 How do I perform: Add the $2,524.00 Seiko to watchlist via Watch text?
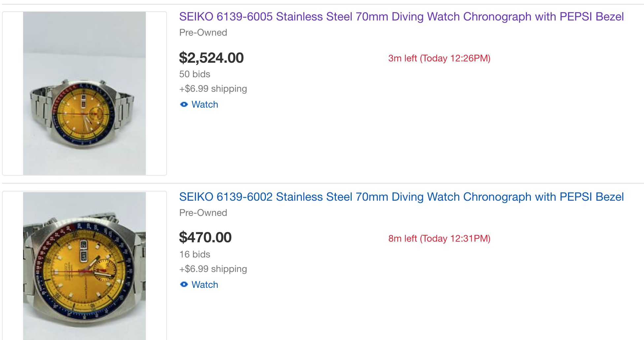(205, 105)
